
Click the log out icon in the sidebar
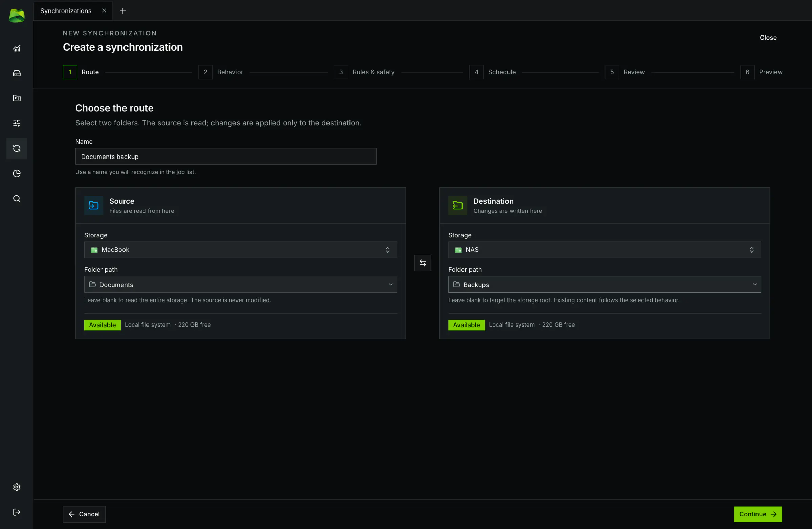[x=17, y=512]
